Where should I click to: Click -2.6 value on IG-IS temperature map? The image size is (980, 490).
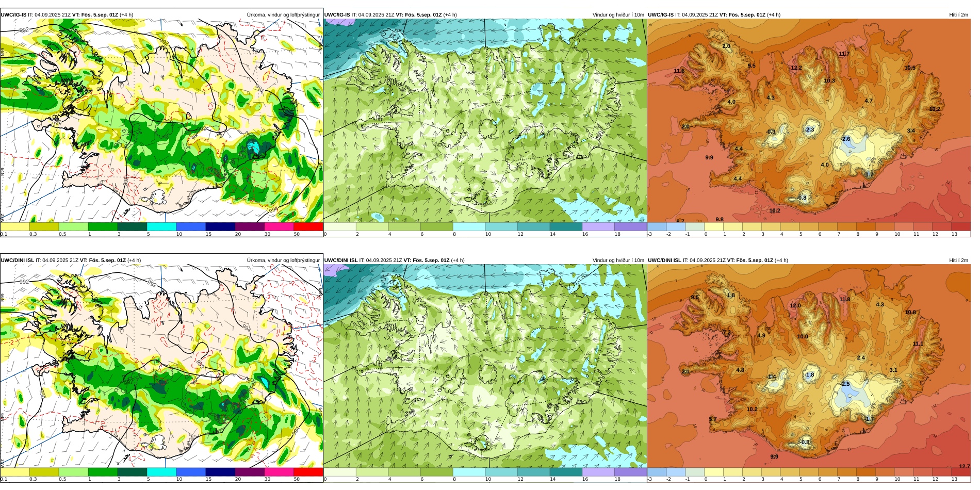pyautogui.click(x=845, y=139)
